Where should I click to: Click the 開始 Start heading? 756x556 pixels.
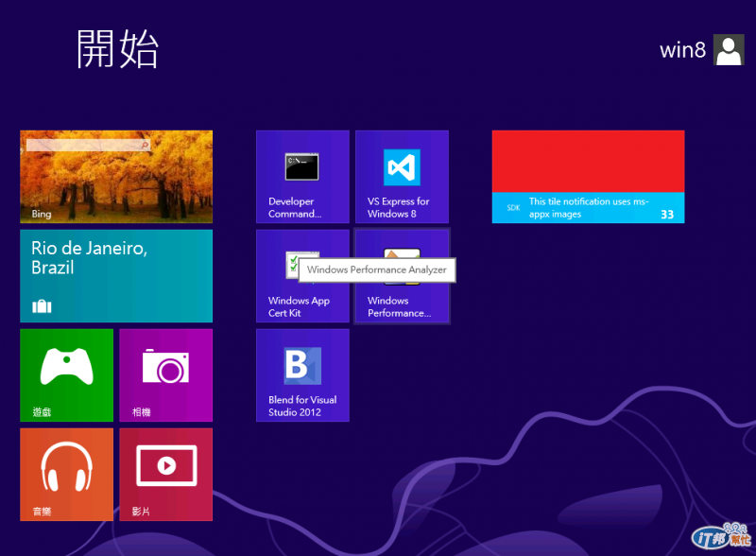point(117,49)
